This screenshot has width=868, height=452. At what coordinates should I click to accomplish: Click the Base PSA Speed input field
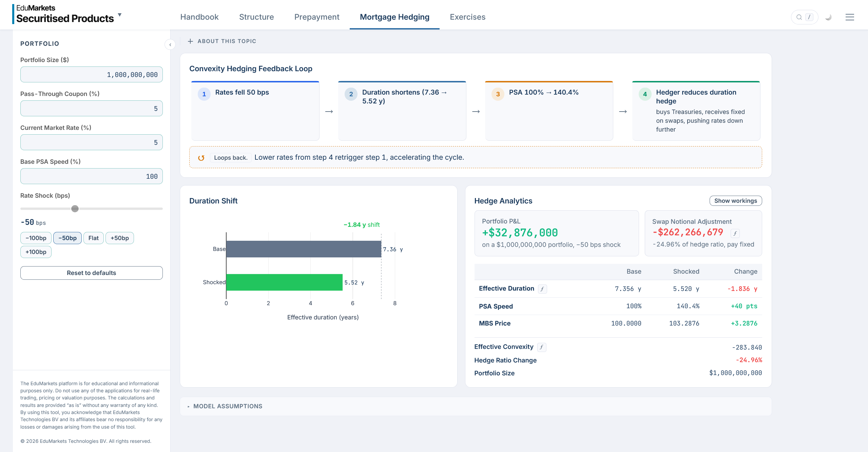[92, 176]
